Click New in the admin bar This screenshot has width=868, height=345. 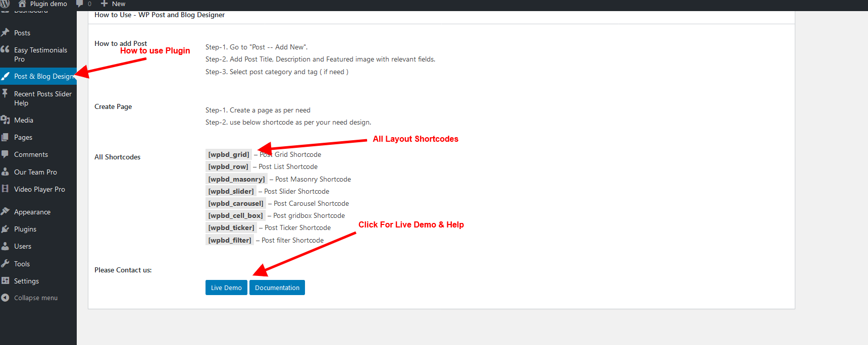pos(119,4)
